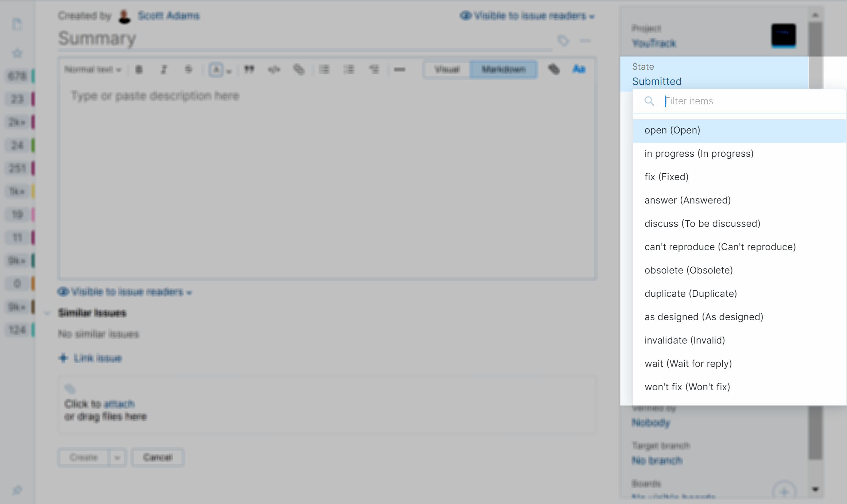Open the text color picker
Image resolution: width=847 pixels, height=504 pixels.
coord(217,69)
